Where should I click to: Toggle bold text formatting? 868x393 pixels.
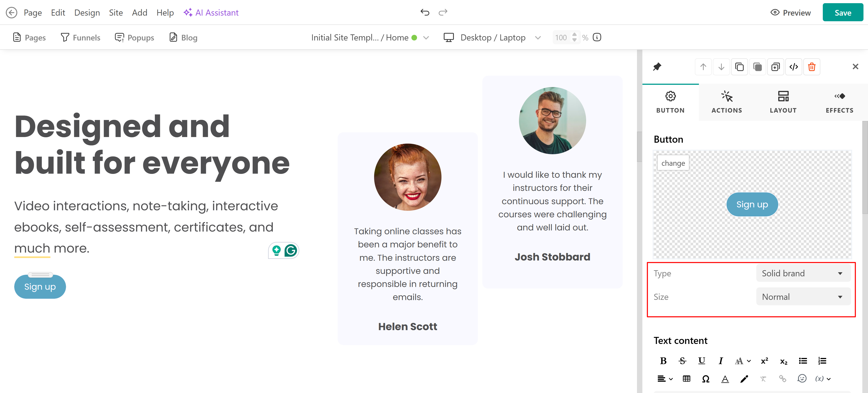[663, 361]
